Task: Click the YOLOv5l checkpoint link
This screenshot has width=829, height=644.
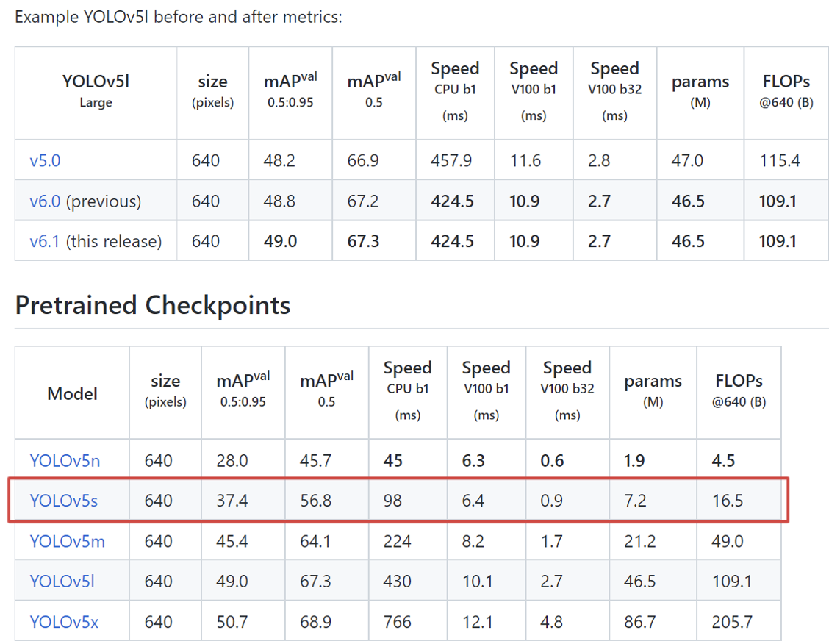Action: [62, 582]
